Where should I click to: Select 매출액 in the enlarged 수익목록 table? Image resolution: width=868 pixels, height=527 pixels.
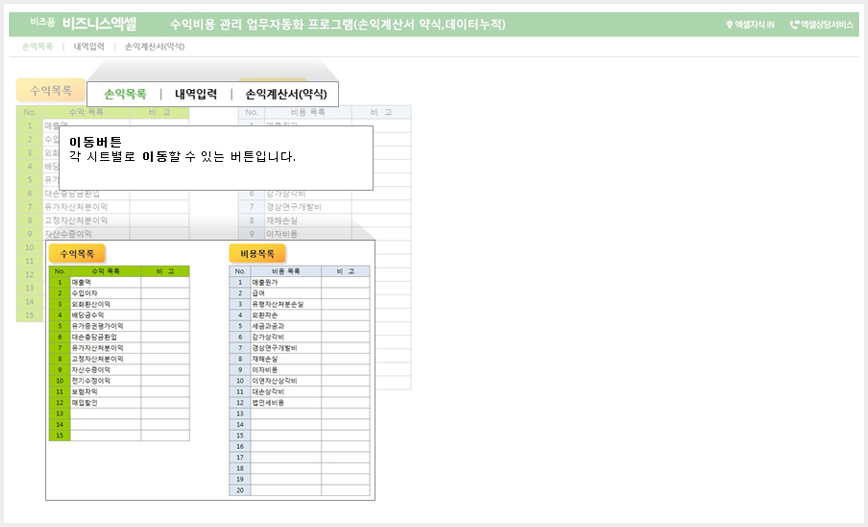pos(105,282)
